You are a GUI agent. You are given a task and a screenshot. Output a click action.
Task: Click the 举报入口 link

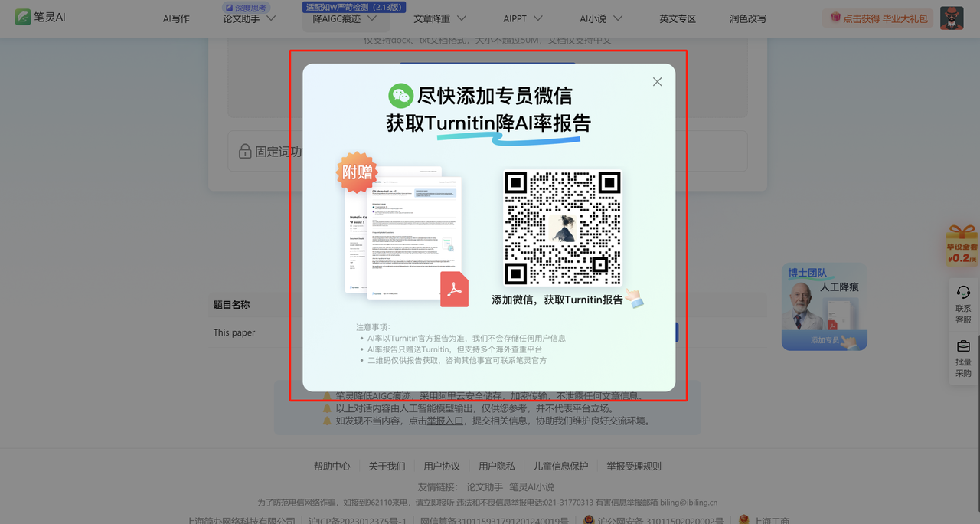(445, 421)
